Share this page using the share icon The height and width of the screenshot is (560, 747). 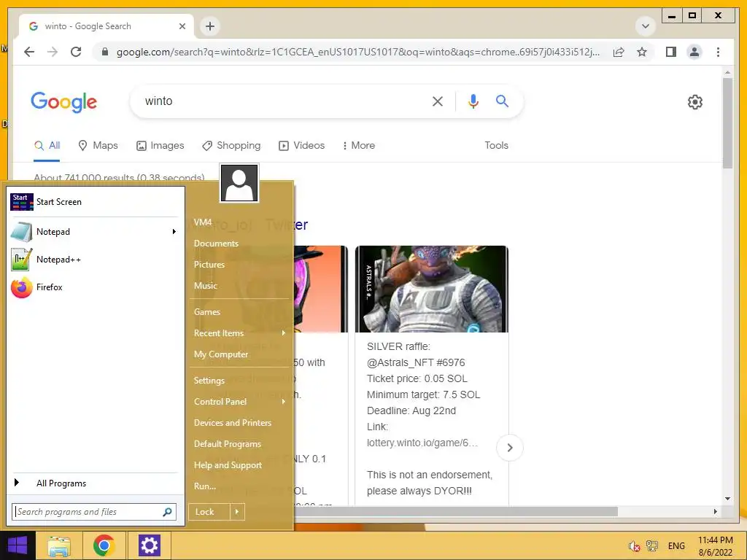click(x=619, y=52)
